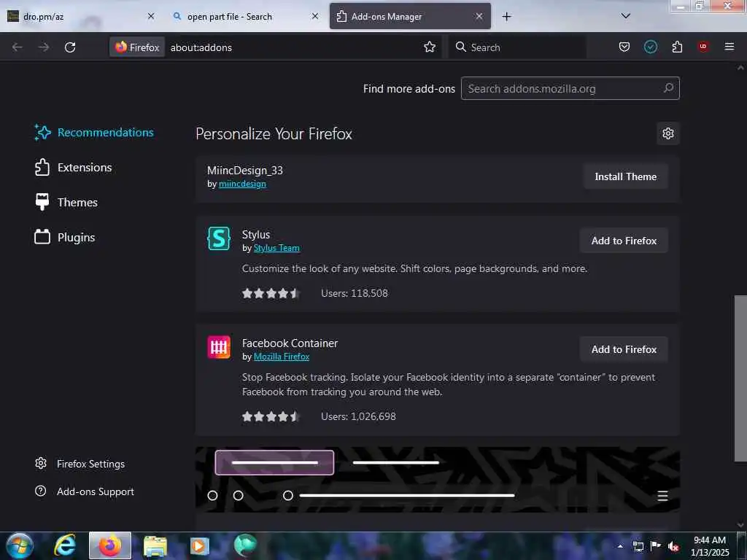
Task: Open the Recommendations category
Action: (x=94, y=133)
